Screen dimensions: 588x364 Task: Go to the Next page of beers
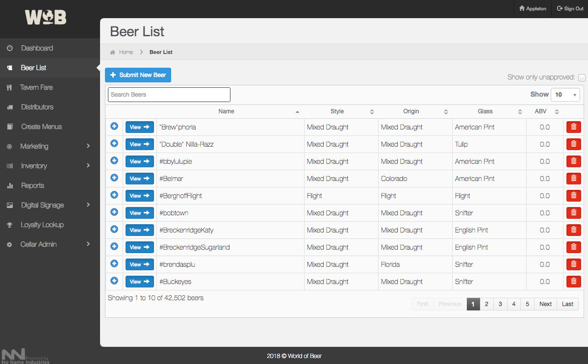point(545,304)
